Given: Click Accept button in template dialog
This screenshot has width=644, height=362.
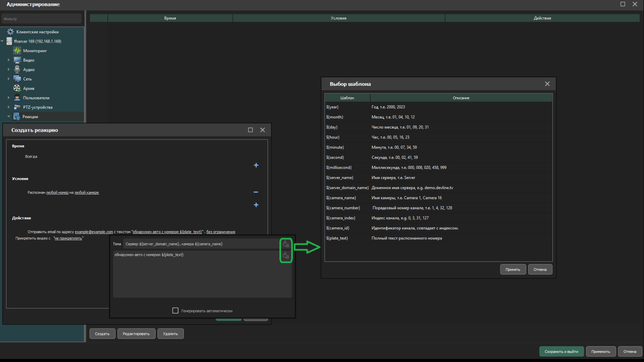Looking at the screenshot, I should [513, 269].
